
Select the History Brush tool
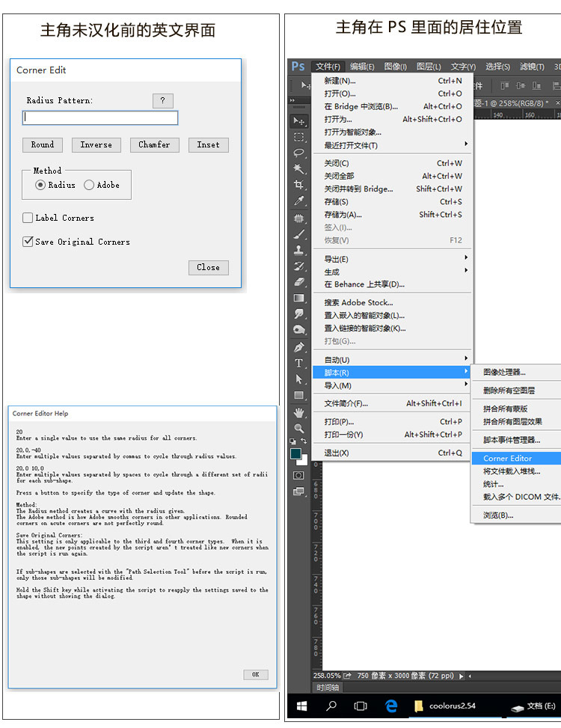[x=299, y=266]
